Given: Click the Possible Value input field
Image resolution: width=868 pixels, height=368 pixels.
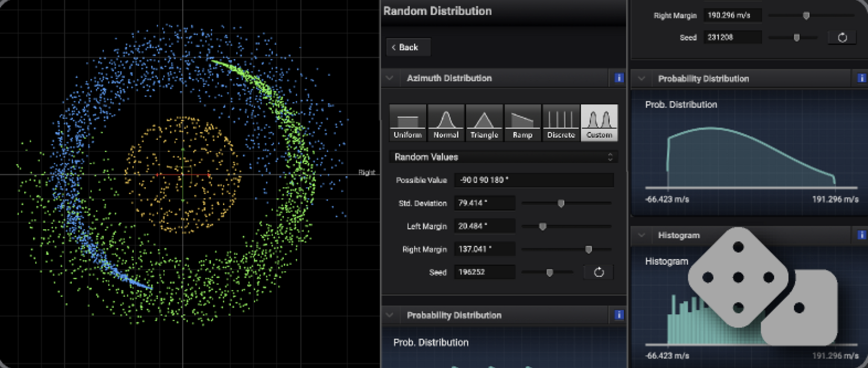Looking at the screenshot, I should (534, 180).
